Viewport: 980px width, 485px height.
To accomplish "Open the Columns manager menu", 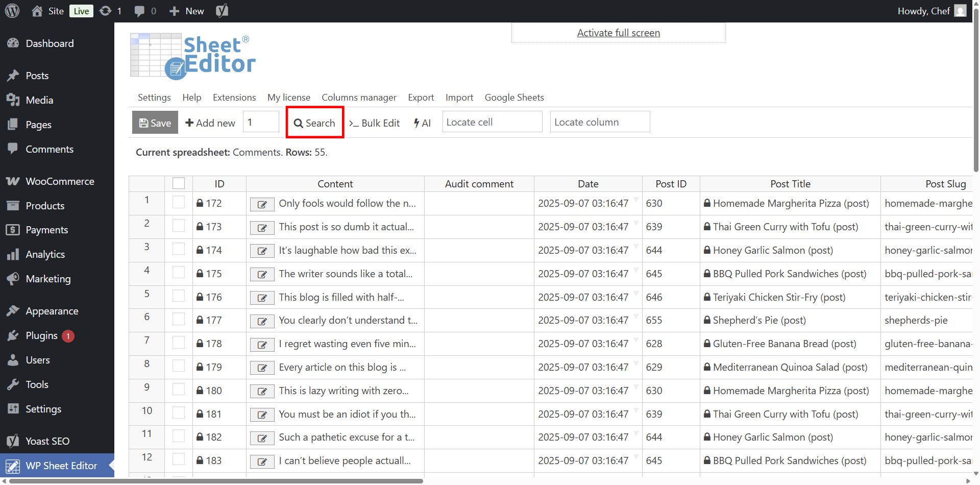I will (x=359, y=97).
